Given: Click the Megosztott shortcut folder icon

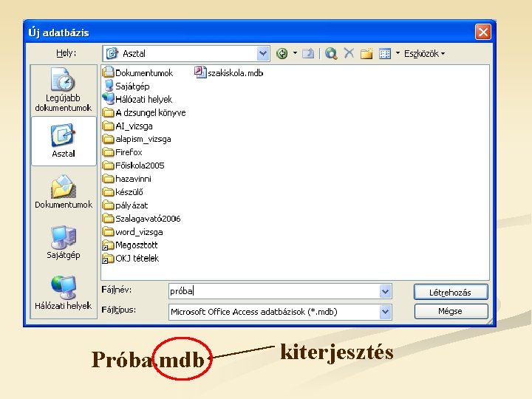Looking at the screenshot, I should click(x=108, y=245).
